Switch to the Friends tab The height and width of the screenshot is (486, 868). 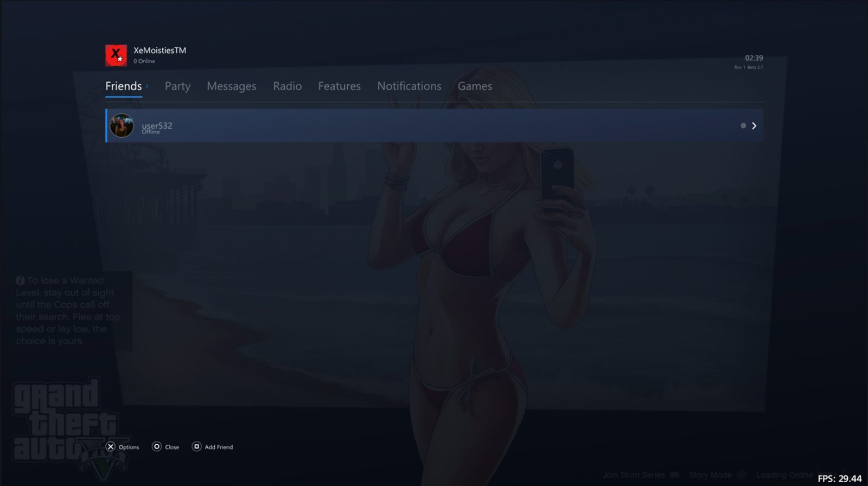tap(123, 86)
